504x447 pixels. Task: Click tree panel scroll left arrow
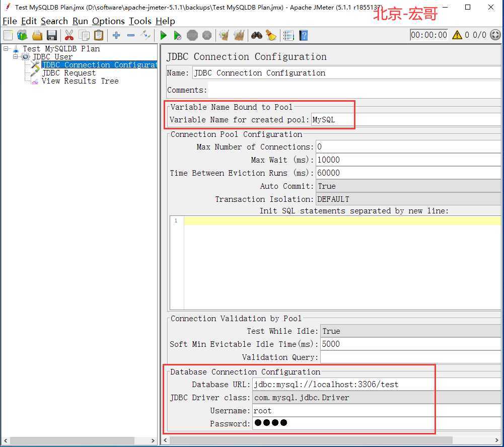[6, 440]
